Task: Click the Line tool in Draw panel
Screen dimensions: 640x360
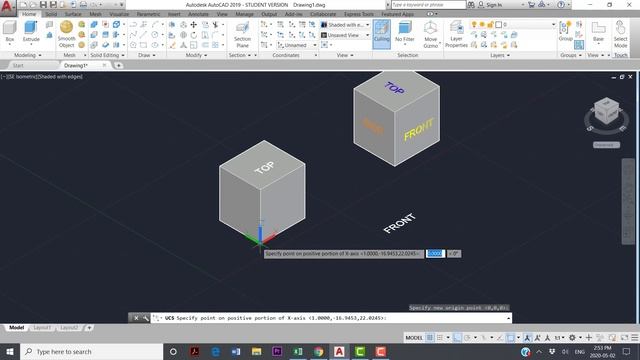Action: [x=143, y=35]
